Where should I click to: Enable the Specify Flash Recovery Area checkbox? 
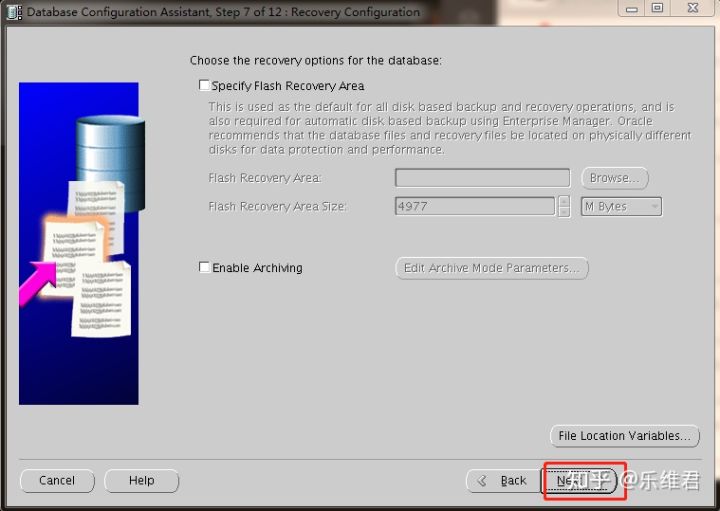205,86
